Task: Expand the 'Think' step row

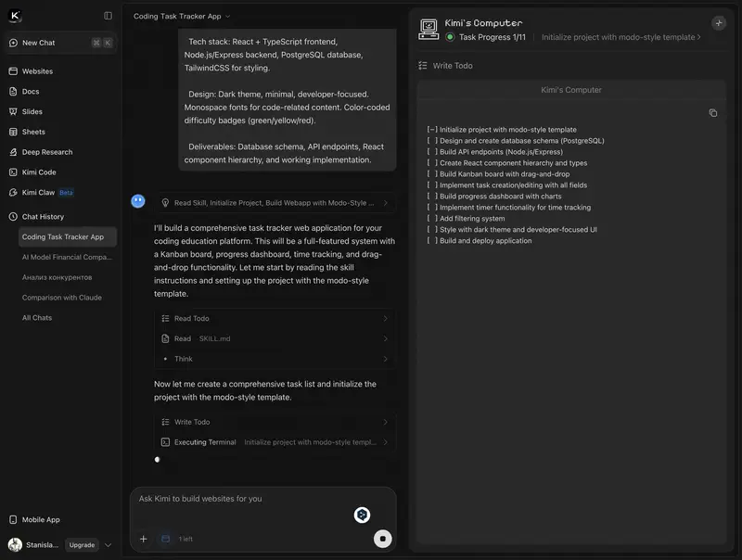Action: pyautogui.click(x=274, y=359)
